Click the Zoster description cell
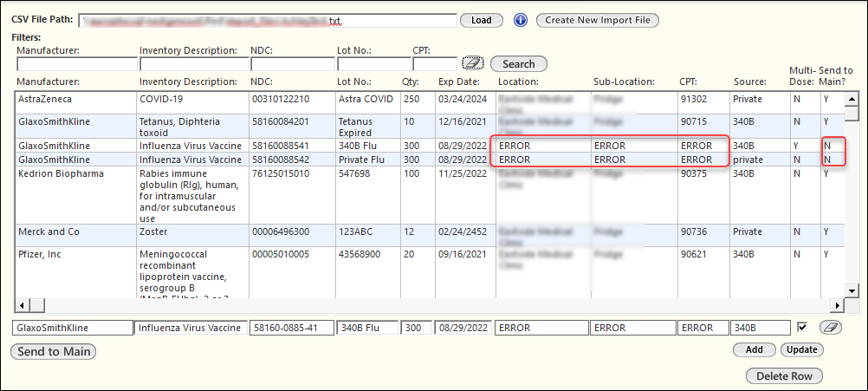This screenshot has height=391, width=868. point(193,235)
